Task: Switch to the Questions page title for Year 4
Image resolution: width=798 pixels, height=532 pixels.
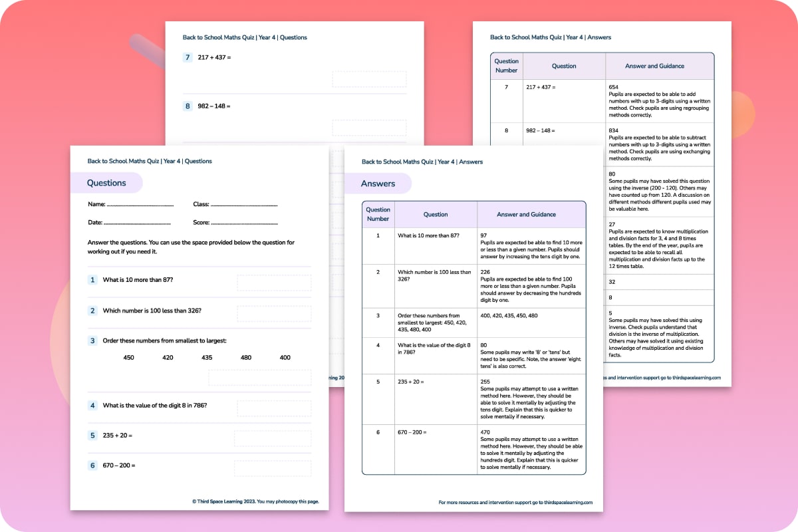Action: pyautogui.click(x=149, y=161)
